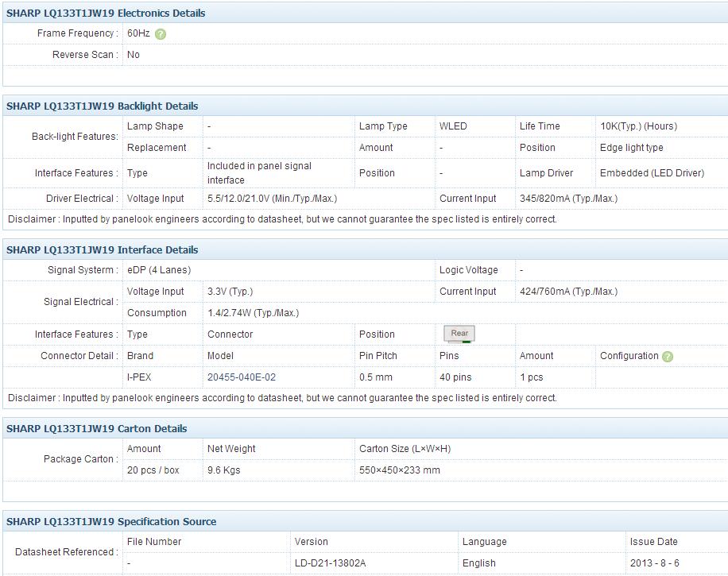Click 1.4/2.74W consumption value

click(x=253, y=313)
